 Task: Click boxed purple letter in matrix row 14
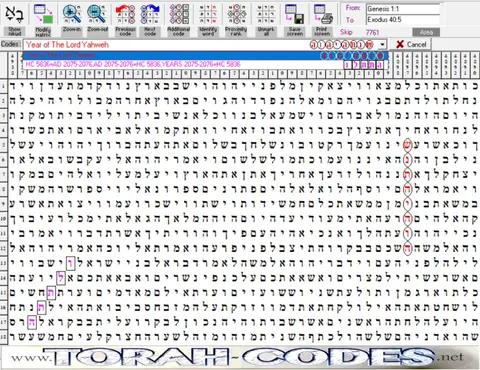61,278
